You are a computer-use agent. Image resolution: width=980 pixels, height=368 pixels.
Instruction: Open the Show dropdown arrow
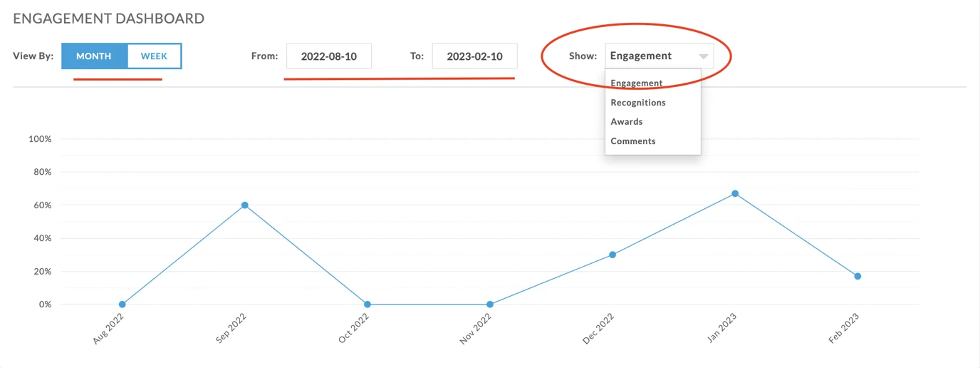coord(703,56)
